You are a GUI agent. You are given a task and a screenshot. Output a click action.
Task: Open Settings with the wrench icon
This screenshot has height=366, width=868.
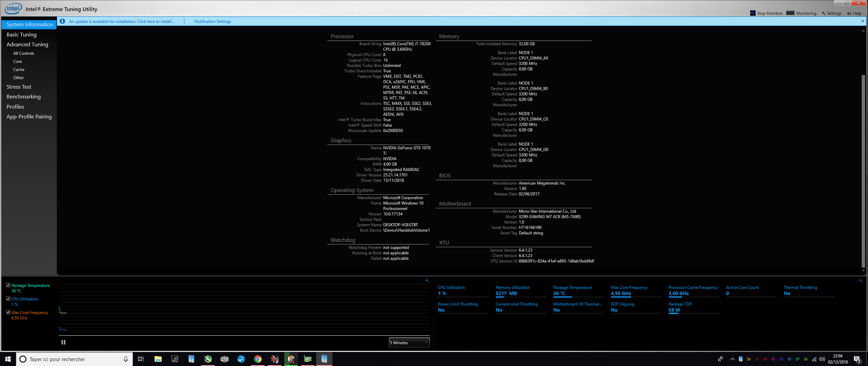point(831,13)
